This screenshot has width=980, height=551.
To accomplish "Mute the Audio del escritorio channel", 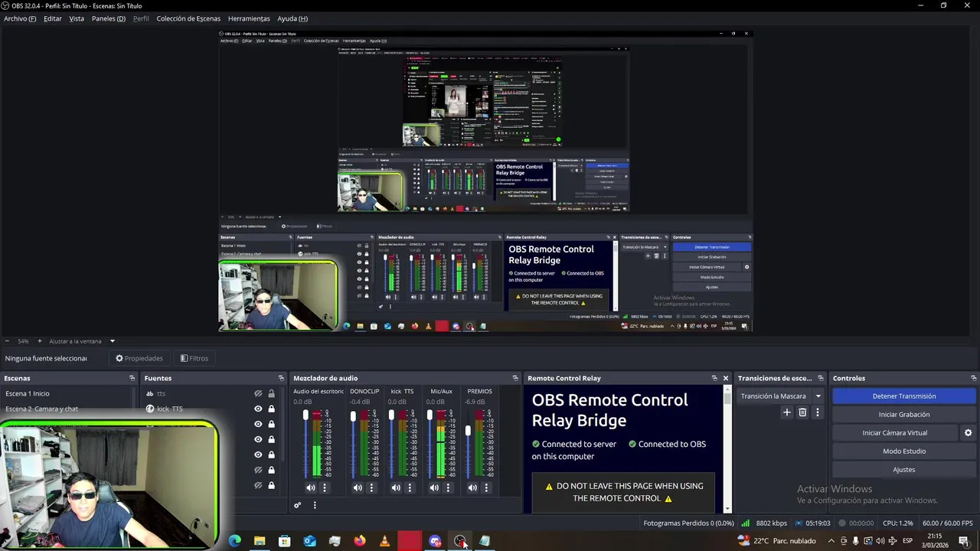I will [x=310, y=487].
